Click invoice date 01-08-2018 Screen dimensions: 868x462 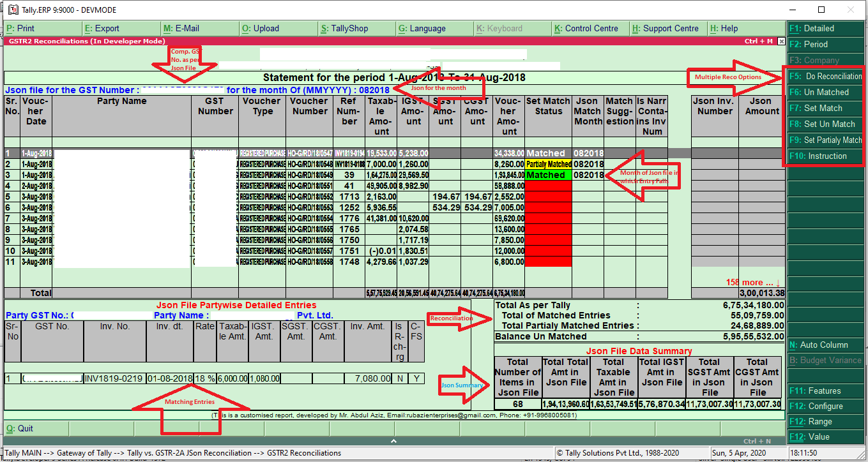pos(170,378)
